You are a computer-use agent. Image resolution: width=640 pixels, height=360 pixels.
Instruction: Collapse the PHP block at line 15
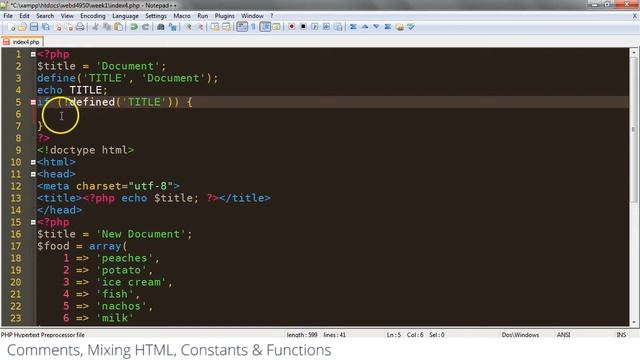point(33,222)
